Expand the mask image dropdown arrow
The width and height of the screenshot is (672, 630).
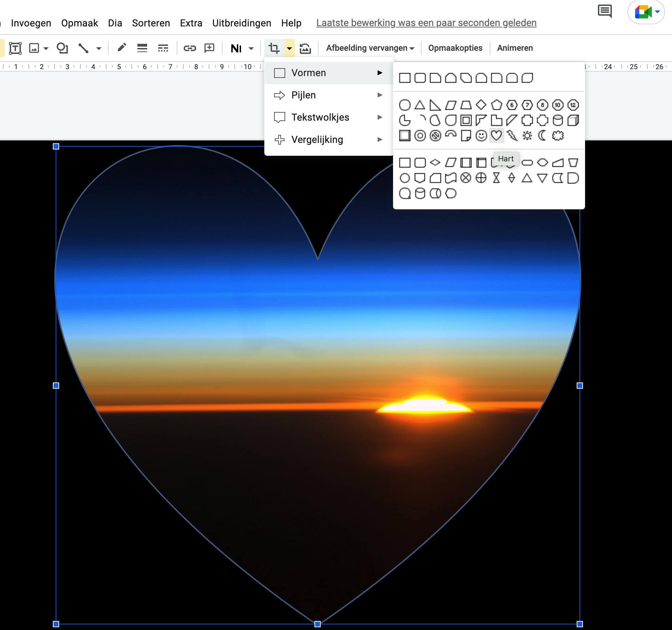coord(289,48)
